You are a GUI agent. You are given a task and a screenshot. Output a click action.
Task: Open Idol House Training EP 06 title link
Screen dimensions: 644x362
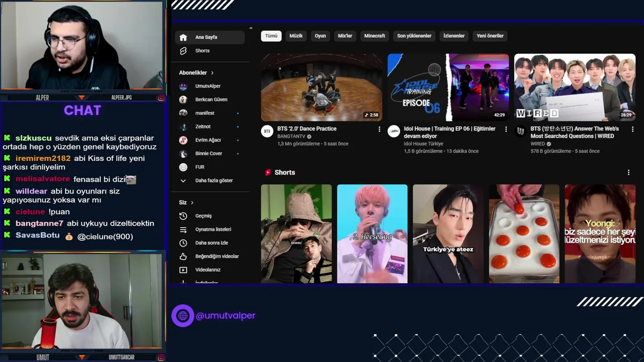tap(450, 132)
